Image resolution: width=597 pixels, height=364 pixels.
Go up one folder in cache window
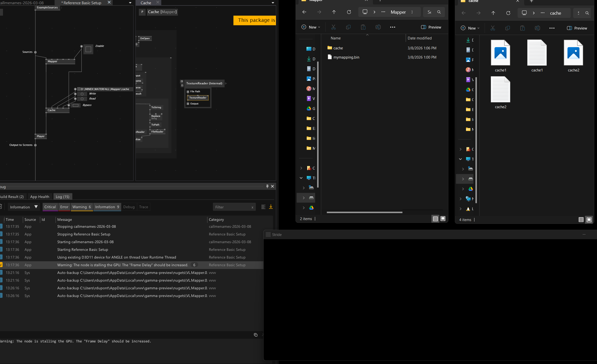[493, 13]
